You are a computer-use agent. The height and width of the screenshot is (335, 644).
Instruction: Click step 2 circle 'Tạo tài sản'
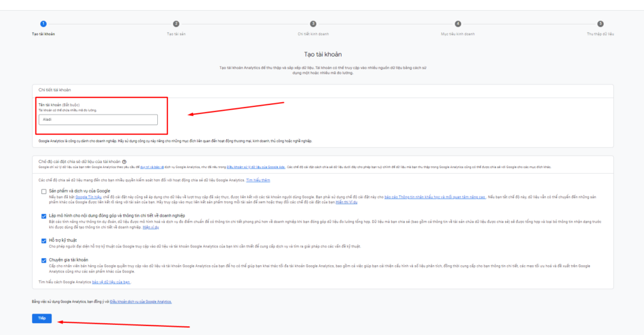pyautogui.click(x=176, y=23)
